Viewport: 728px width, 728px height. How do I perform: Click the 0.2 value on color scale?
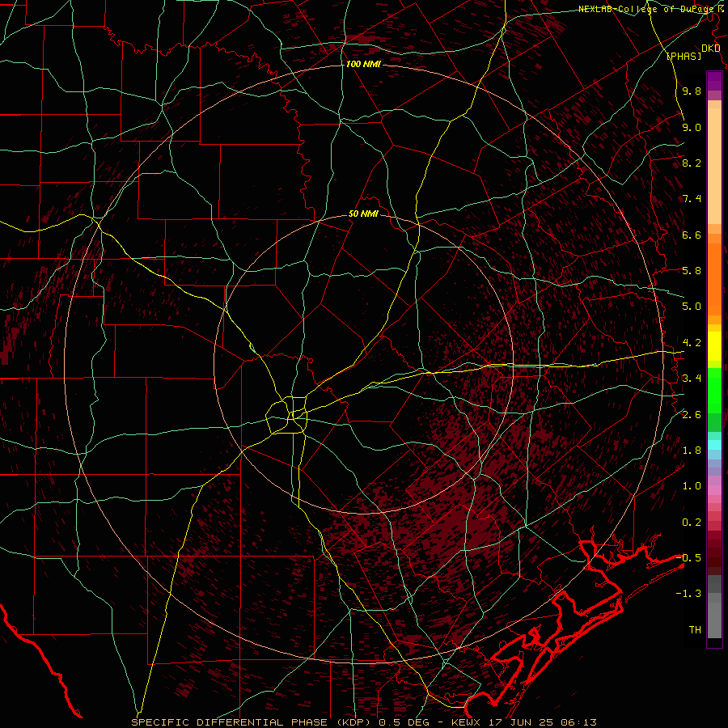pyautogui.click(x=692, y=523)
